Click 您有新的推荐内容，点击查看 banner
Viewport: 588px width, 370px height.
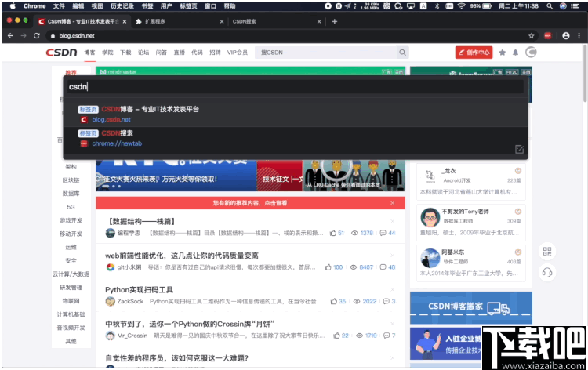(x=250, y=203)
